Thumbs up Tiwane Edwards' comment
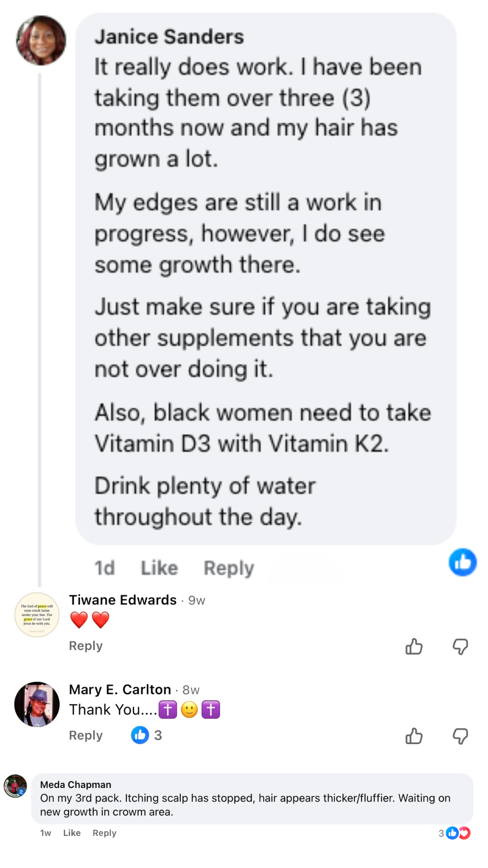 click(414, 646)
